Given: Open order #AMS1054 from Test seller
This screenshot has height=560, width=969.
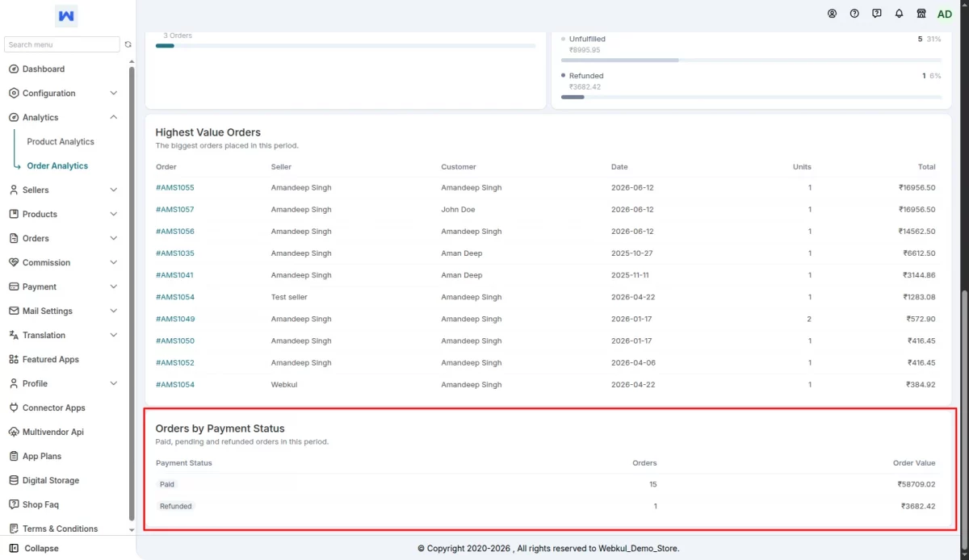Looking at the screenshot, I should [175, 298].
